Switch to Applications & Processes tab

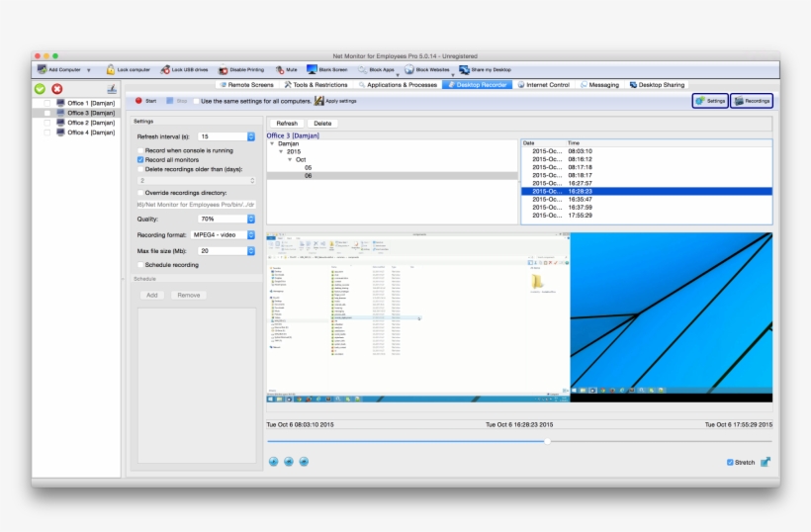pyautogui.click(x=398, y=85)
